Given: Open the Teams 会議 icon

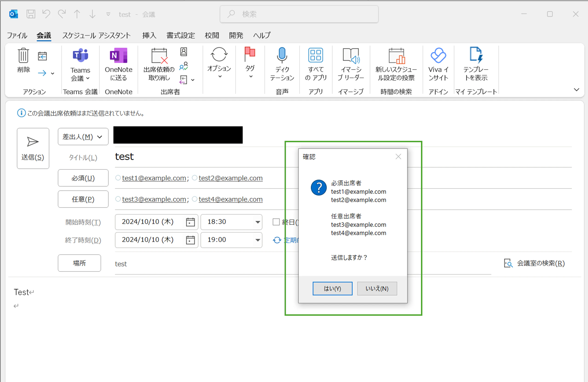Looking at the screenshot, I should 80,55.
